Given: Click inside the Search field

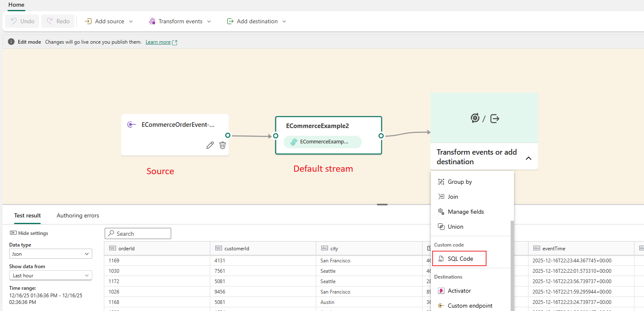Looking at the screenshot, I should 138,233.
